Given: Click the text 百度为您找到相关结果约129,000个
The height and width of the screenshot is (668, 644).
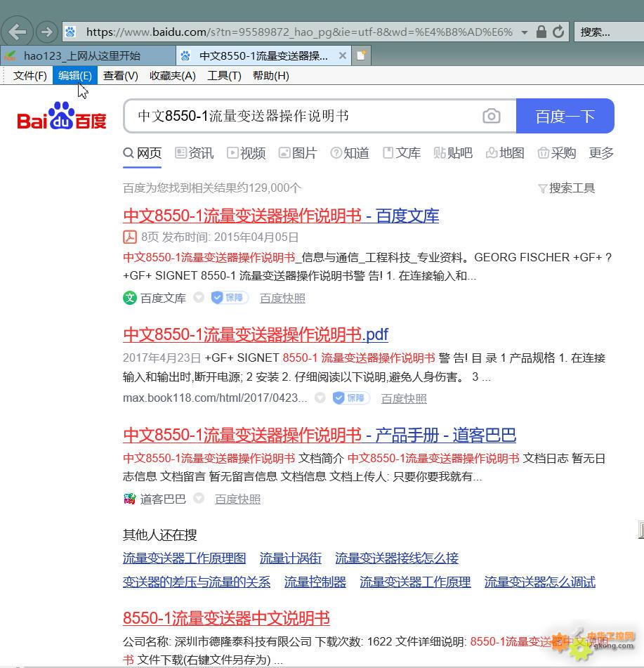Looking at the screenshot, I should click(212, 188).
